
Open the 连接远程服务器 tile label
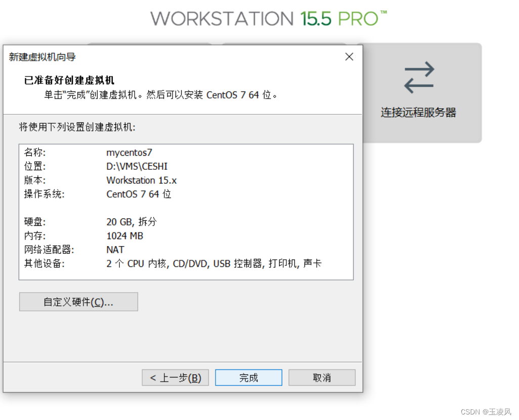coord(418,112)
